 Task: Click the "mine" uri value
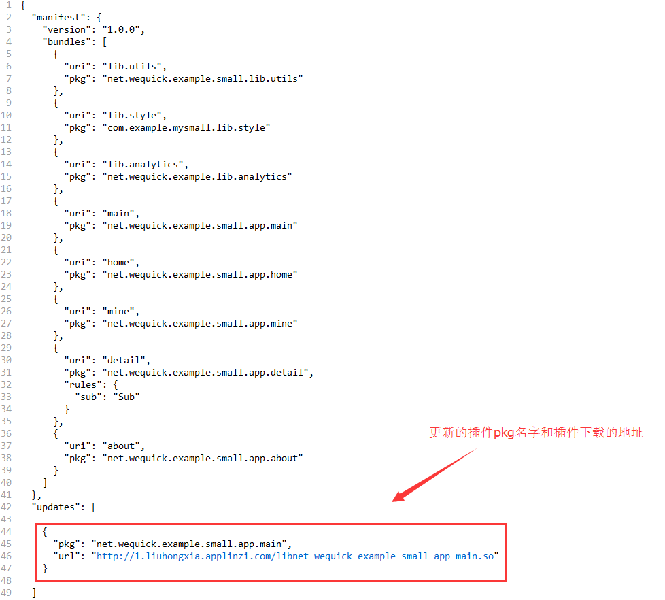[x=118, y=311]
